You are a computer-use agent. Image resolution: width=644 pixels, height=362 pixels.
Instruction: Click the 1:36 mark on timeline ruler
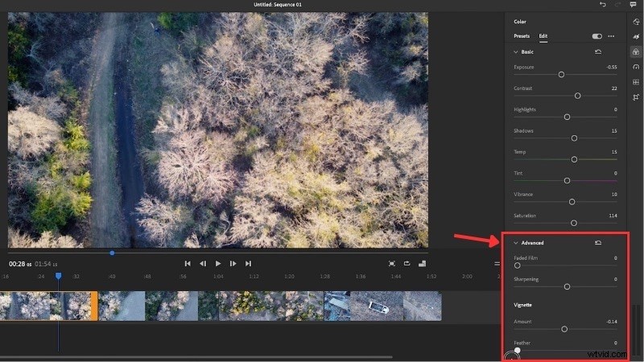[x=360, y=276]
